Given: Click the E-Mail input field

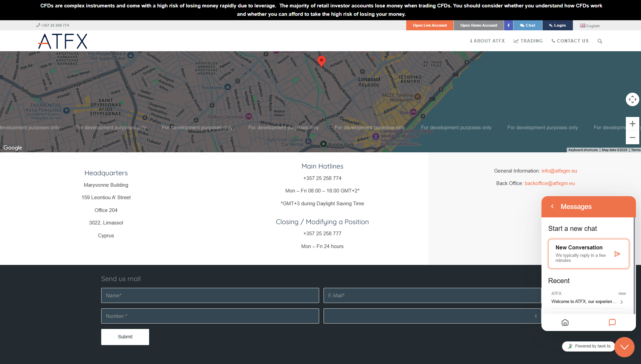Looking at the screenshot, I should pos(432,296).
